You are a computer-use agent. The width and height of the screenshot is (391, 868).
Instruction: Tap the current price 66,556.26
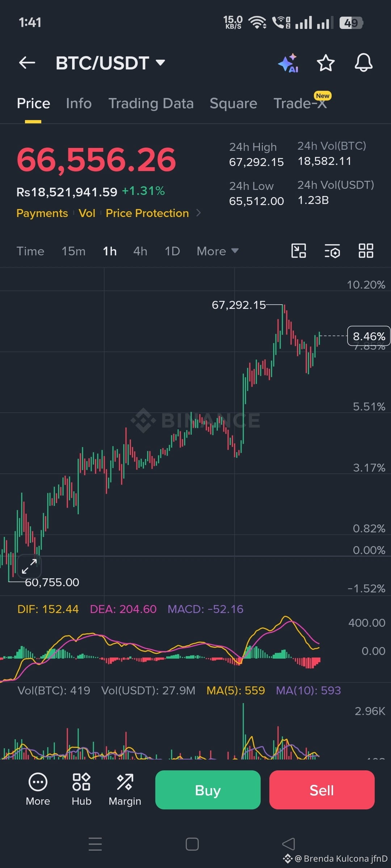pos(96,159)
